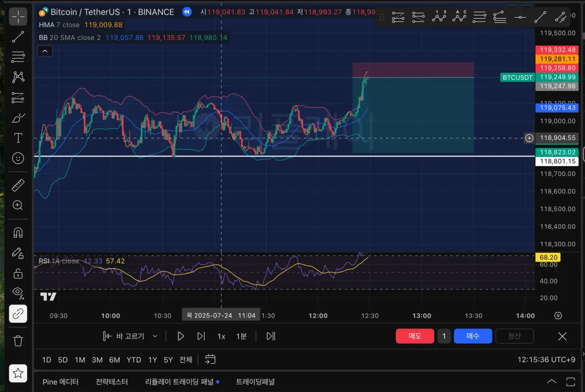Click the blue bar replay rewind icon
Image resolution: width=585 pixels, height=392 pixels.
pos(187,12)
